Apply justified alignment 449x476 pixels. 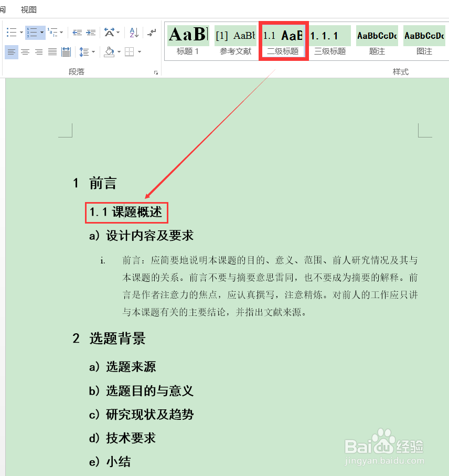click(x=52, y=52)
